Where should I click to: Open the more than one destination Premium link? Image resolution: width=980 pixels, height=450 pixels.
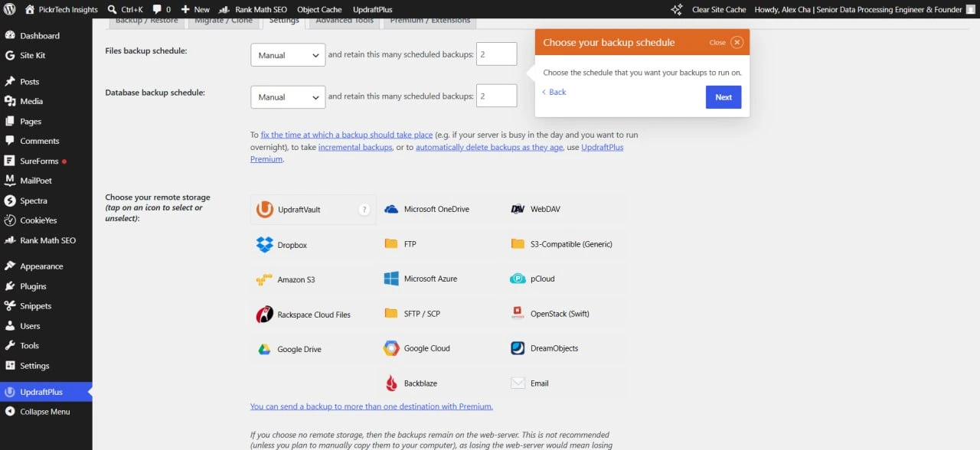click(371, 406)
